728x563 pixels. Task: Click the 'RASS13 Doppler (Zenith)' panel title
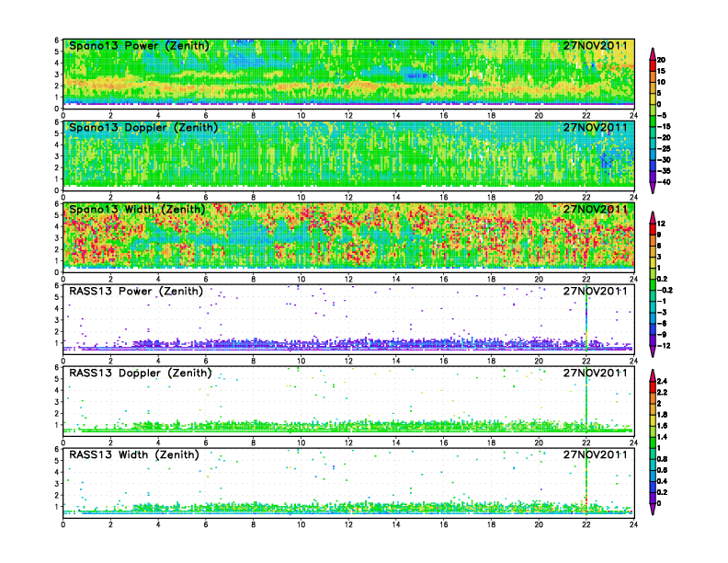(140, 373)
